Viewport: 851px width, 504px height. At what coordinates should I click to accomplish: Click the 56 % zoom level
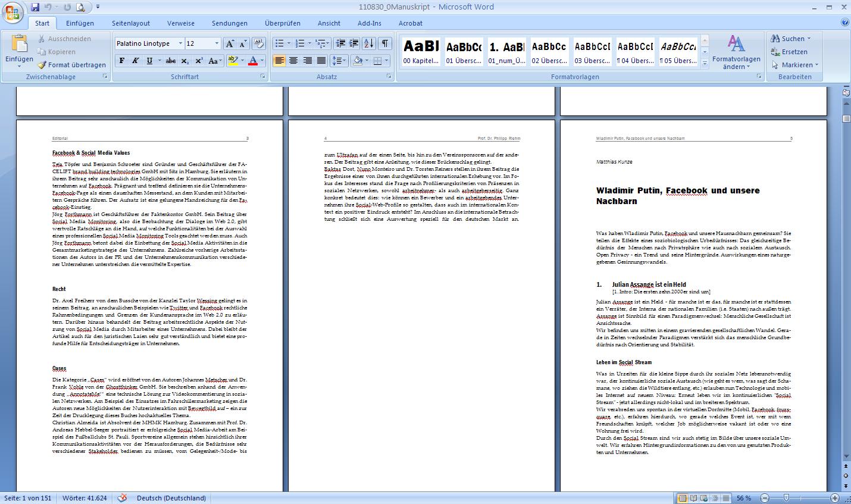coord(744,498)
